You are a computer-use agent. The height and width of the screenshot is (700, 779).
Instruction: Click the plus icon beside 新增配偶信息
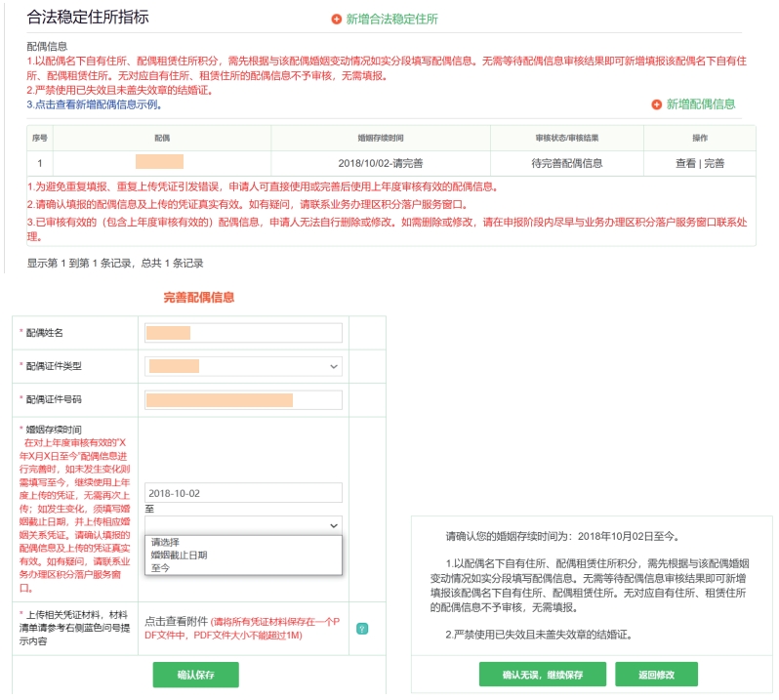coord(656,104)
